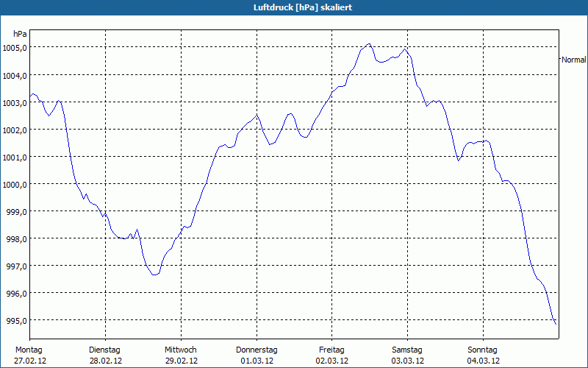Screen dimensions: 588x368
Task: Click the 02.03.12 date label
Action: pos(332,361)
